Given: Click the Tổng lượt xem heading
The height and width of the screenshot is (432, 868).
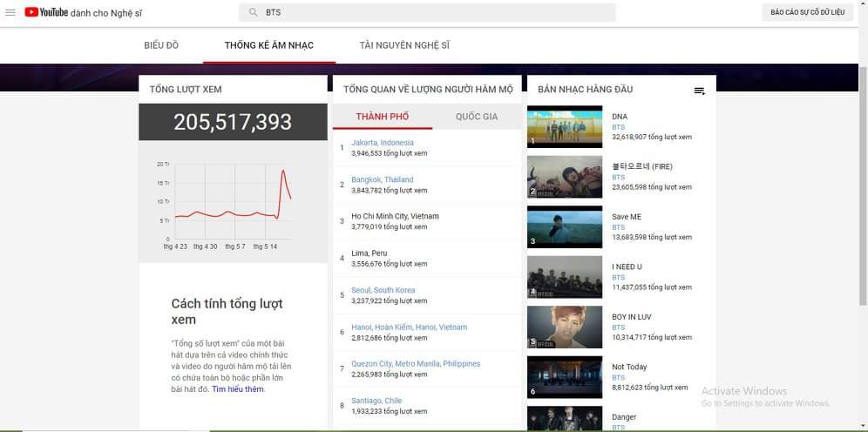Looking at the screenshot, I should (x=186, y=89).
